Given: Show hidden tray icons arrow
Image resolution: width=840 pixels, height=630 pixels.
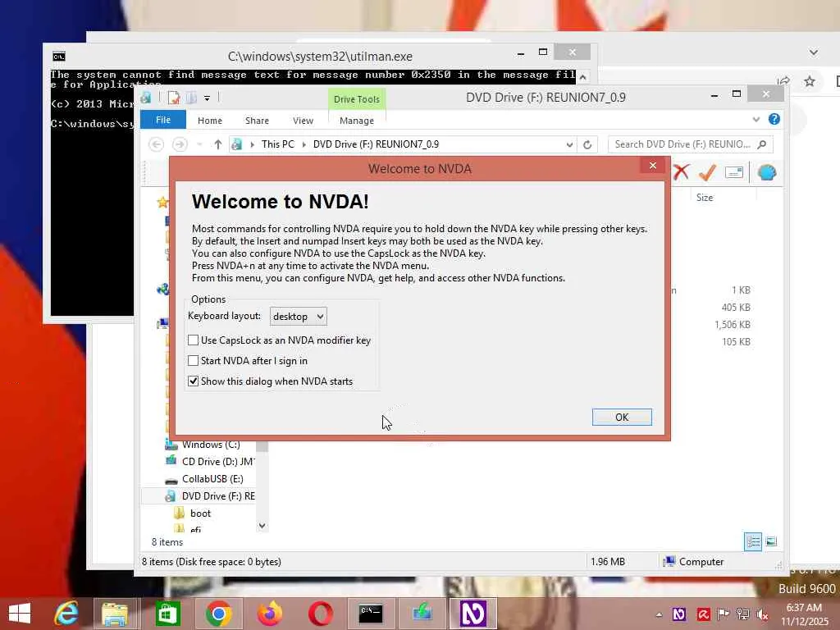Looking at the screenshot, I should pos(659,614).
